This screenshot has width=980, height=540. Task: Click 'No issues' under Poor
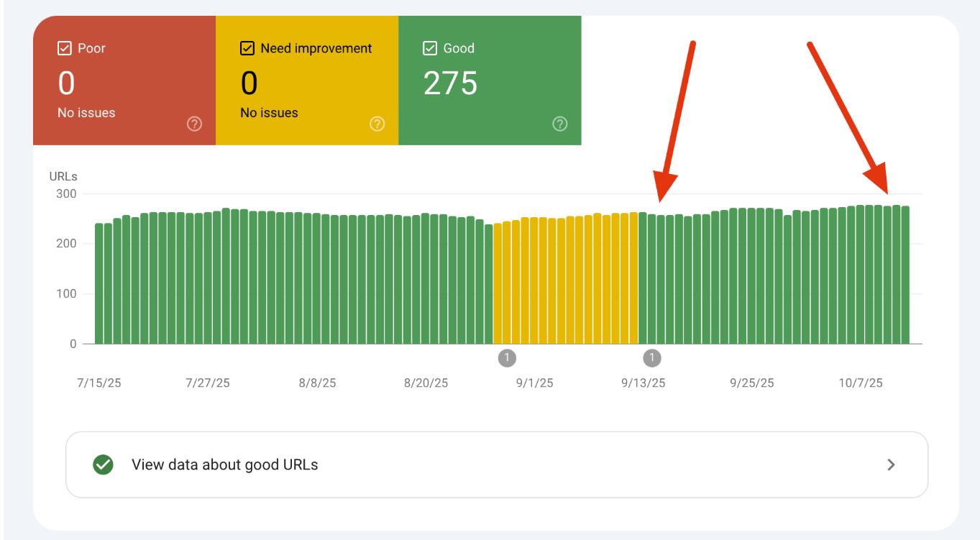pyautogui.click(x=86, y=113)
